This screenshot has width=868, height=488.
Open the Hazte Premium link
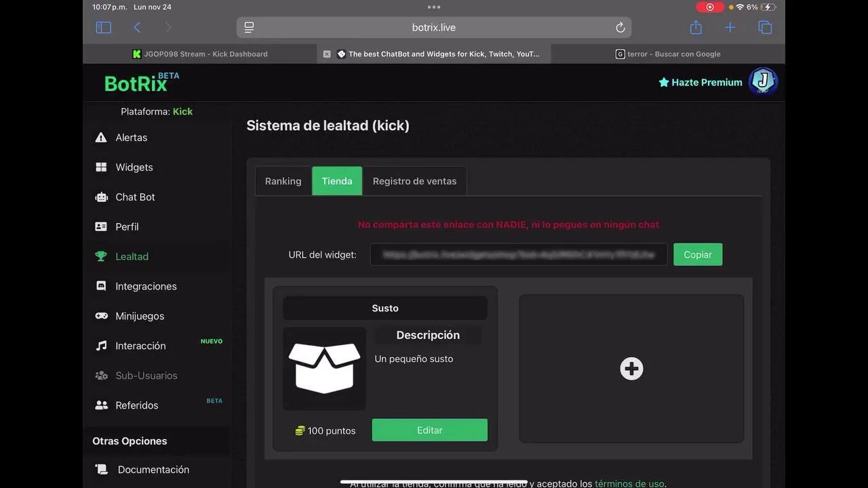coord(701,82)
